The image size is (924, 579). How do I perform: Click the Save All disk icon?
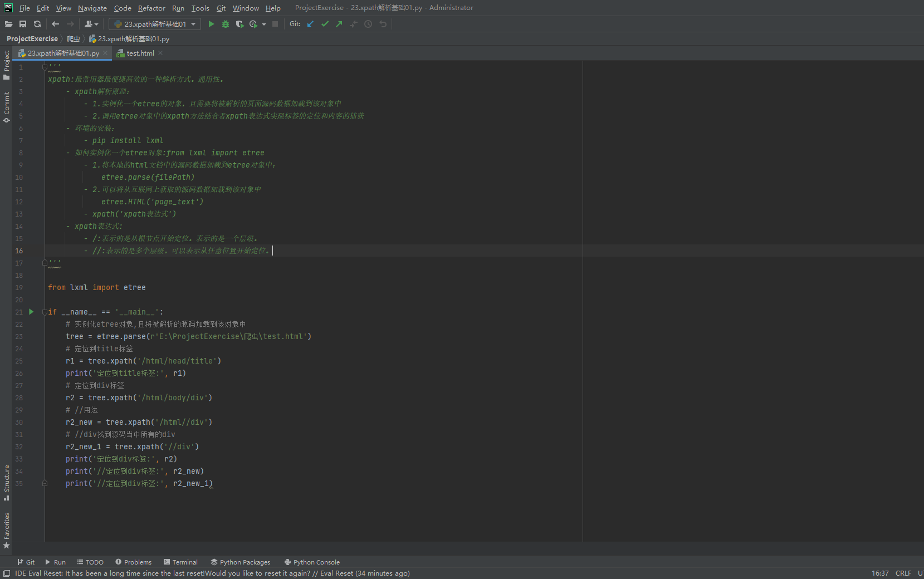click(x=23, y=24)
